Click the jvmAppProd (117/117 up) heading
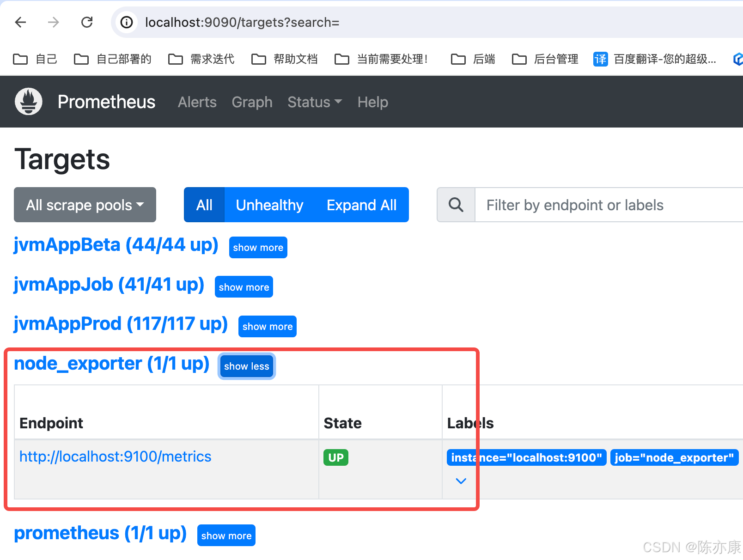743x560 pixels. 121,324
